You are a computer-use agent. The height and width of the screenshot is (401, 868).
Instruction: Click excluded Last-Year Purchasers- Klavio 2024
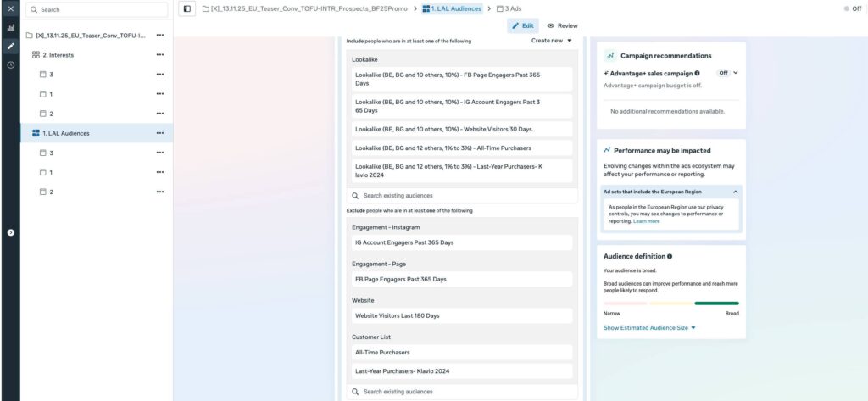pos(462,371)
